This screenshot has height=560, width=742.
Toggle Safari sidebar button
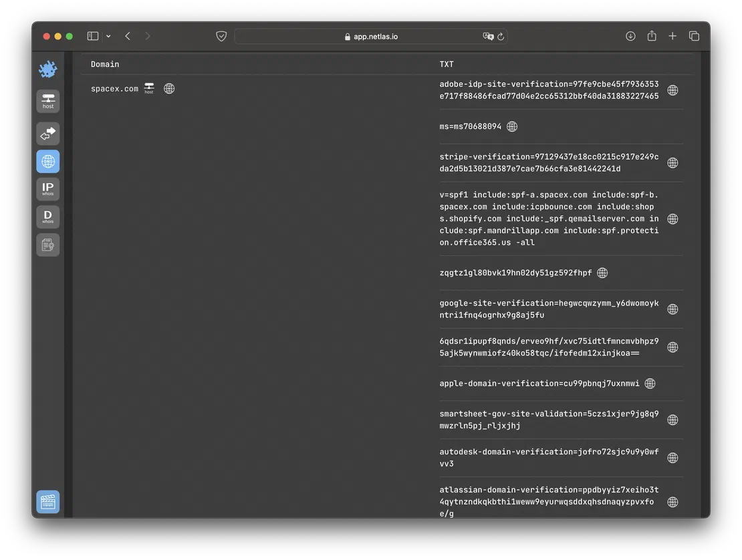[x=93, y=36]
